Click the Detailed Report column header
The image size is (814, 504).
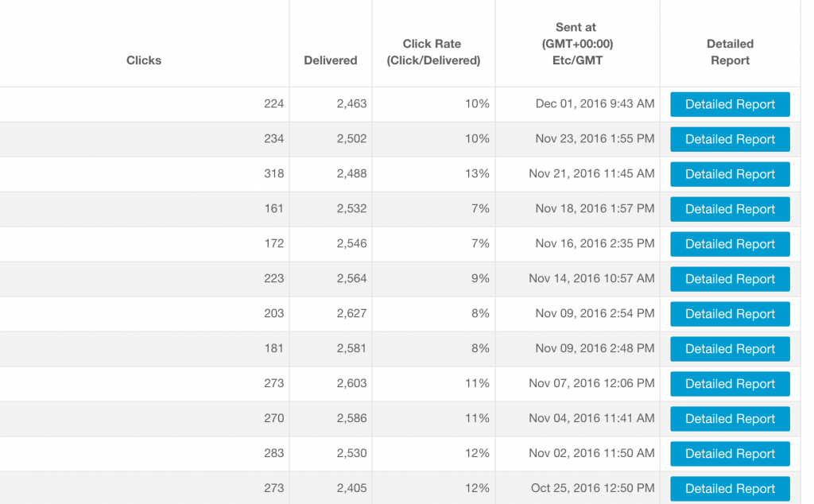(730, 52)
